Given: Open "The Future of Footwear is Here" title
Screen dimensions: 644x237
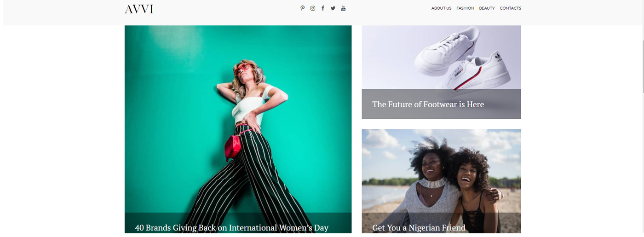Looking at the screenshot, I should pos(428,104).
